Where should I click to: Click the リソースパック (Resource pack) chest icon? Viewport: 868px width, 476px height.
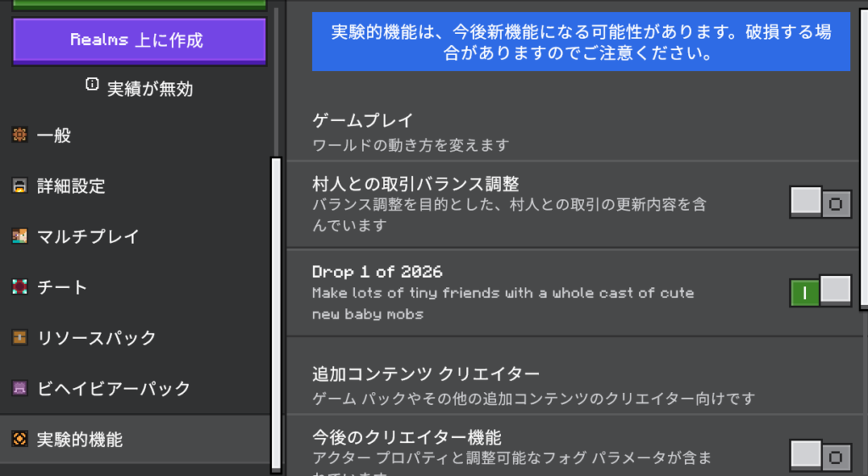(x=19, y=338)
